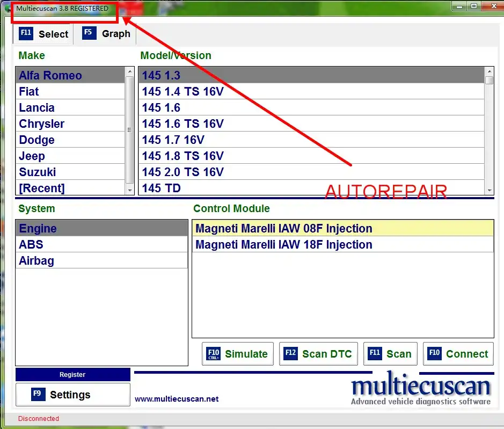Click Make list scroll up arrow
The width and height of the screenshot is (504, 429).
pyautogui.click(x=129, y=71)
